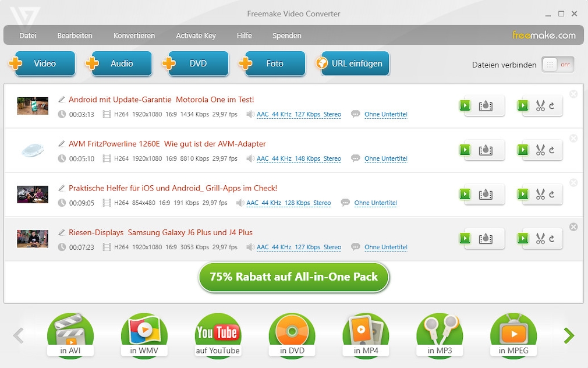The image size is (588, 368).
Task: Add a video using the "Video" button
Action: (x=45, y=64)
